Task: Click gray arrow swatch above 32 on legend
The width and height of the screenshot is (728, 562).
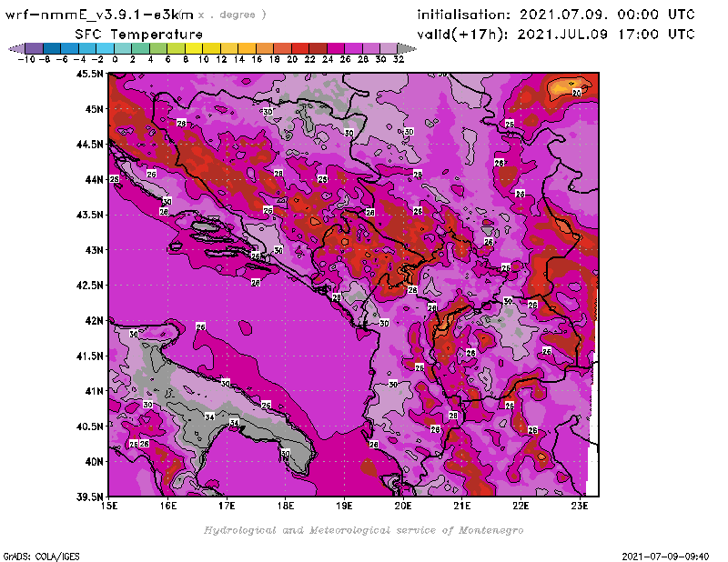Action: tap(407, 48)
